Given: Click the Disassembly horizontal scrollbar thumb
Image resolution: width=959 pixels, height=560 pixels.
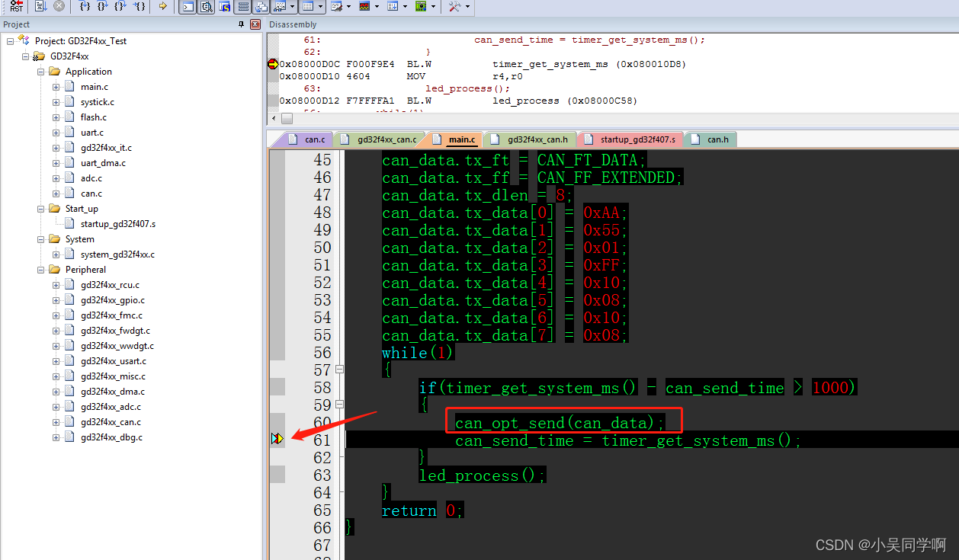Looking at the screenshot, I should pos(287,118).
